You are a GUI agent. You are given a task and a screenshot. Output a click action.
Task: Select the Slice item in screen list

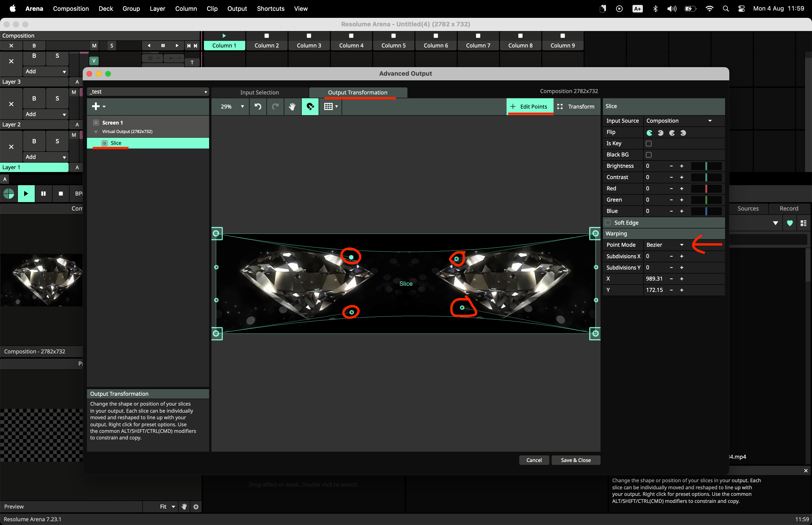pos(116,143)
